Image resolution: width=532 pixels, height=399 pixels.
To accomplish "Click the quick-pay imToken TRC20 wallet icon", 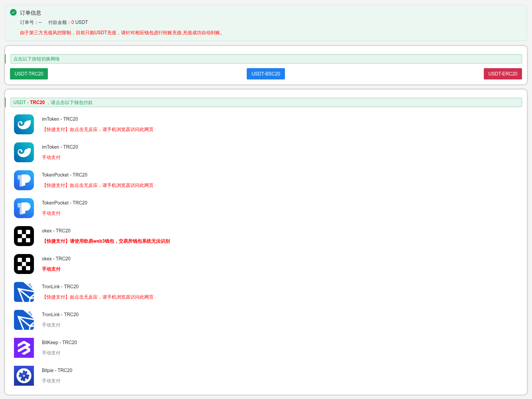I will pos(24,124).
